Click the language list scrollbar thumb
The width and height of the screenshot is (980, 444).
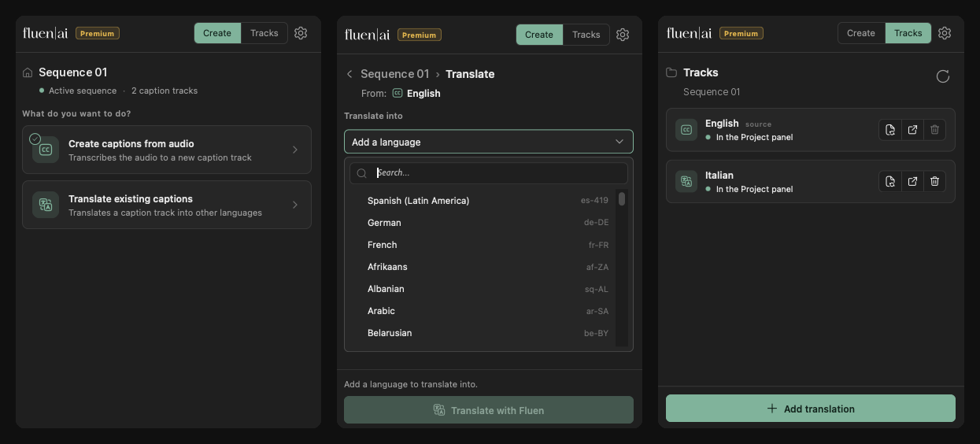point(622,198)
